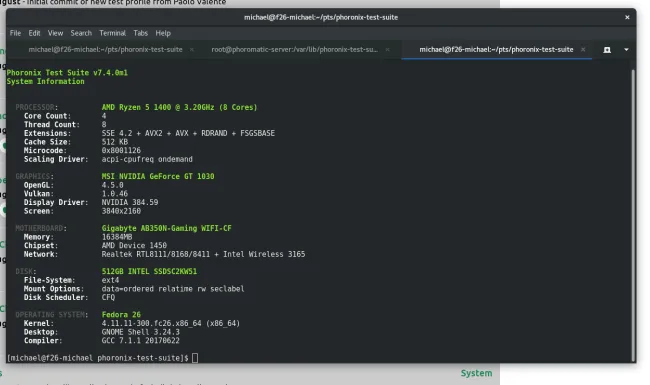Open the Search menu
650x385 pixels.
click(81, 33)
